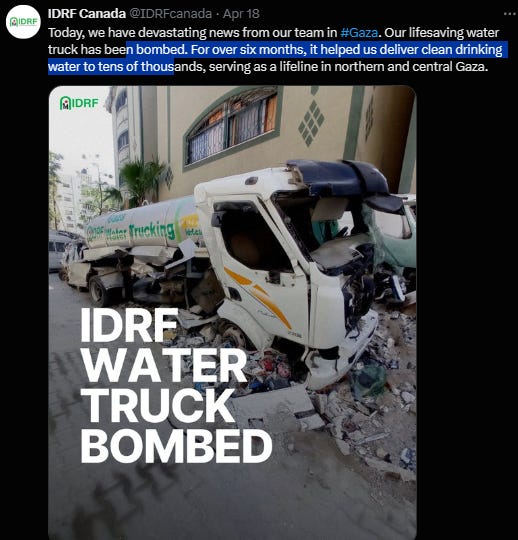Viewport: 518px width, 540px height.
Task: Open the IDRF Canada profile avatar
Action: point(23,22)
